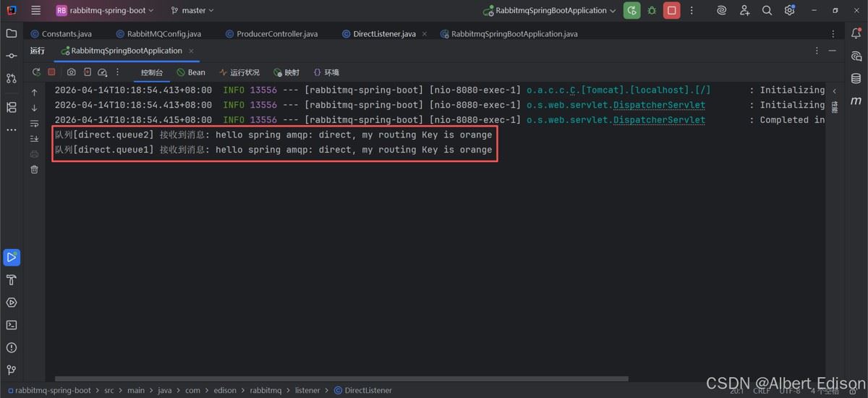Open the Commit tool window
The height and width of the screenshot is (398, 868).
click(x=11, y=56)
